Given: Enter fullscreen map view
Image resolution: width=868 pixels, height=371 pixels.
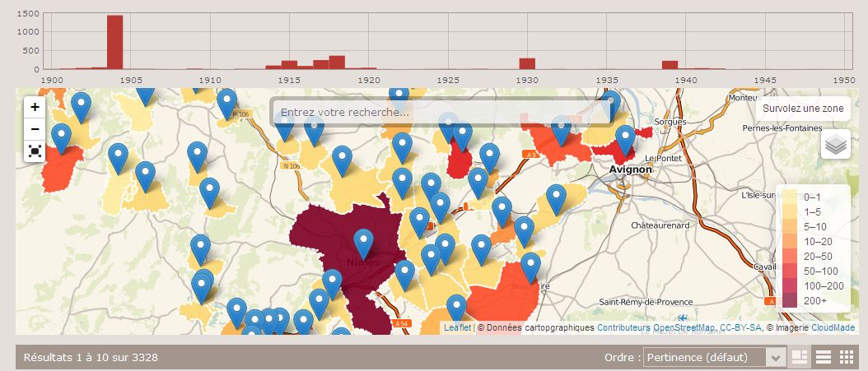Looking at the screenshot, I should tap(35, 151).
